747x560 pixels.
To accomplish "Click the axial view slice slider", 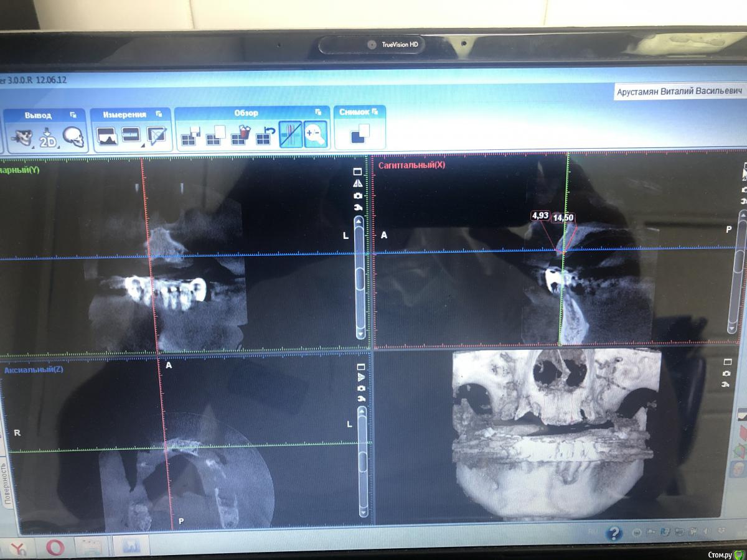I will click(363, 460).
